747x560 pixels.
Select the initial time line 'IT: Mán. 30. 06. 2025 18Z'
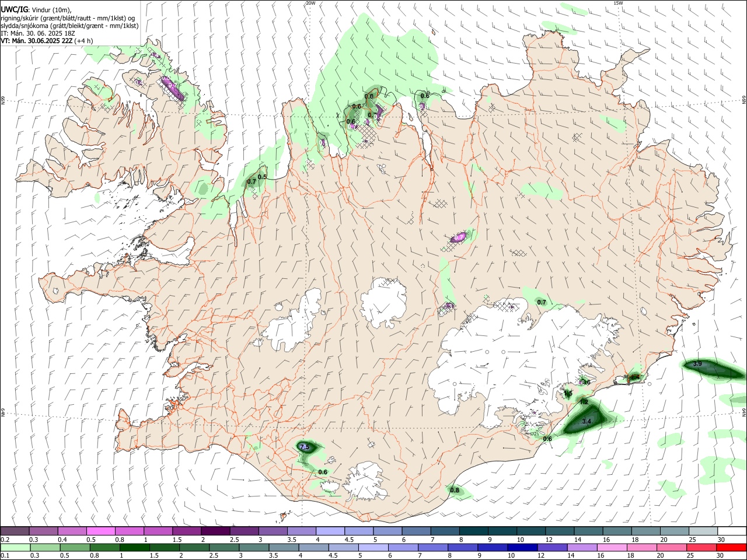pos(39,33)
